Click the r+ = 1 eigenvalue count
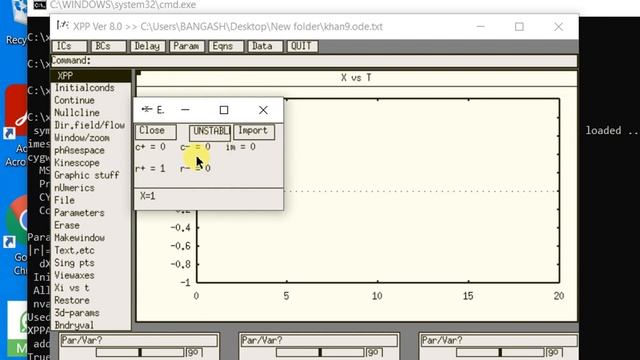This screenshot has height=360, width=640. coord(150,168)
